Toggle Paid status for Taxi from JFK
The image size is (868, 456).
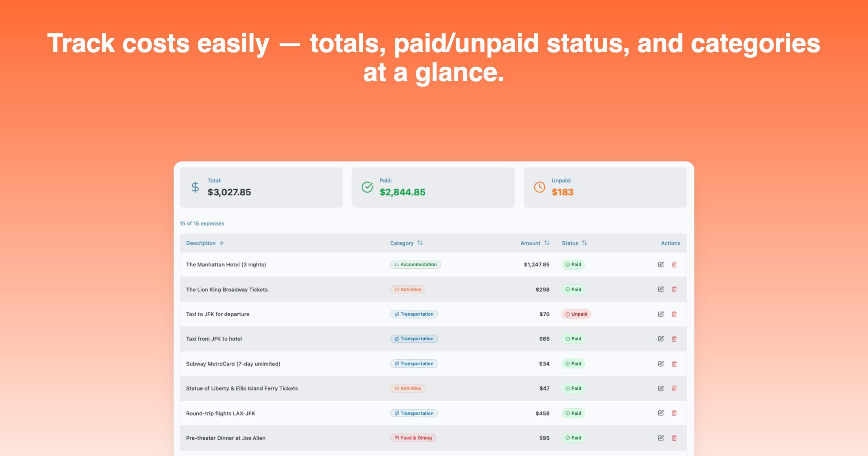pos(573,339)
